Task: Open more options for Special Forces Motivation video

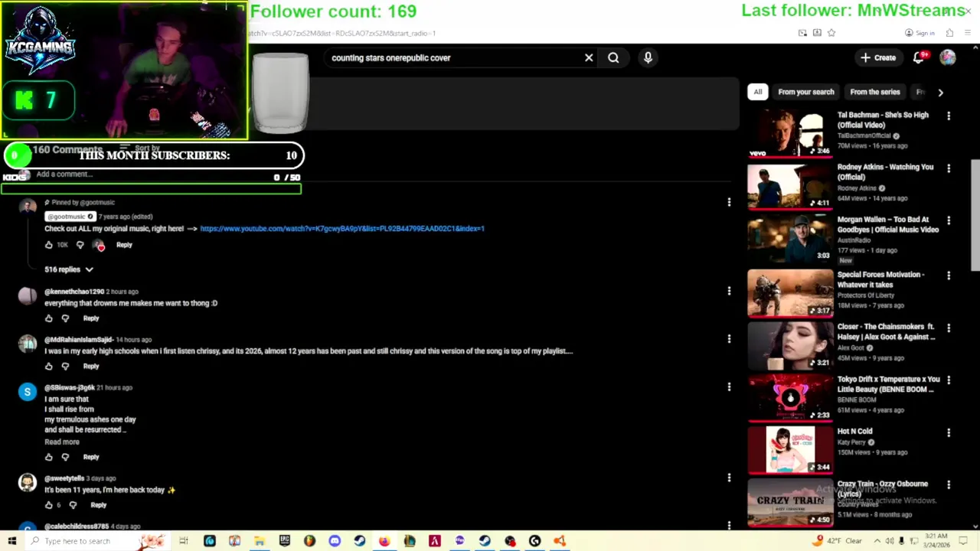Action: pos(949,275)
